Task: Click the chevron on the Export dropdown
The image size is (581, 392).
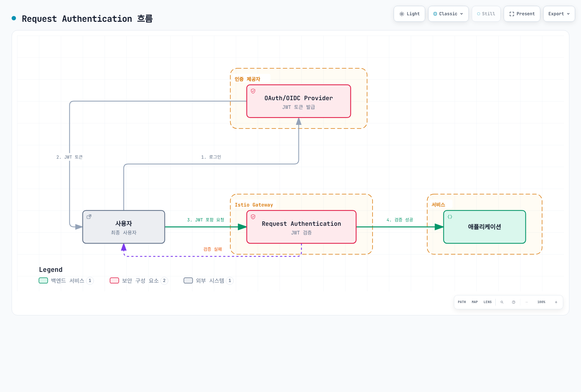Action: point(568,14)
